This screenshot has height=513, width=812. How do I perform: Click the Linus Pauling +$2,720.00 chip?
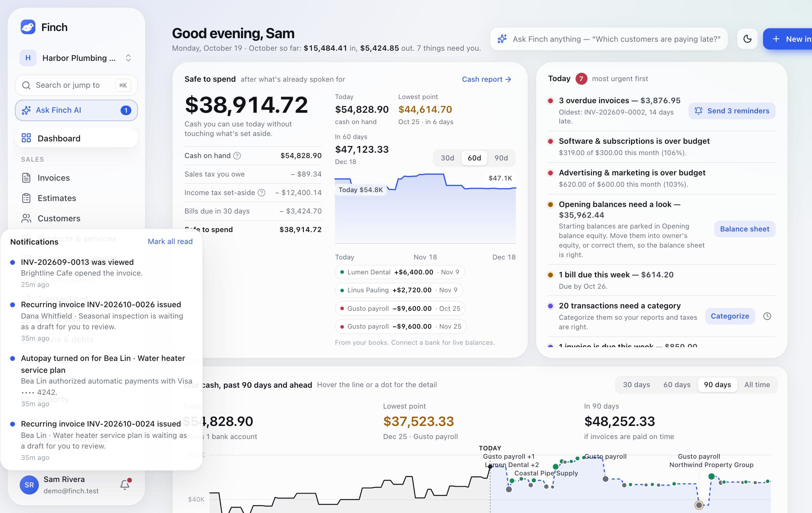point(399,290)
